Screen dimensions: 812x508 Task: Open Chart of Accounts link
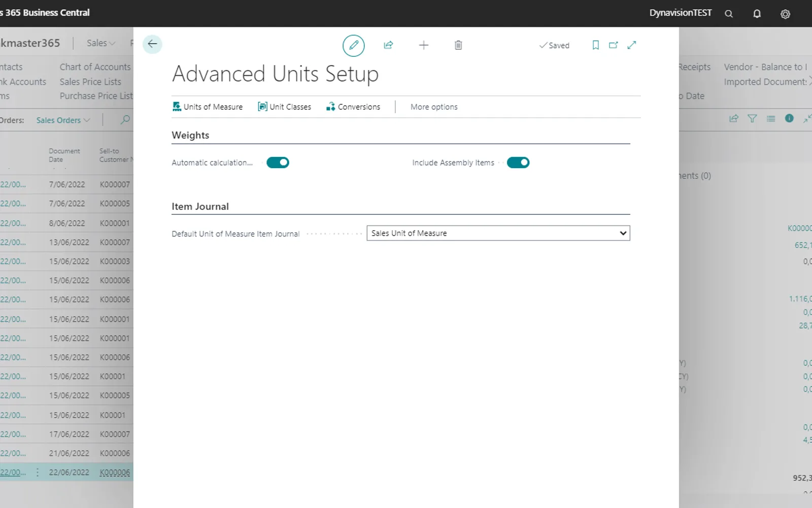95,67
